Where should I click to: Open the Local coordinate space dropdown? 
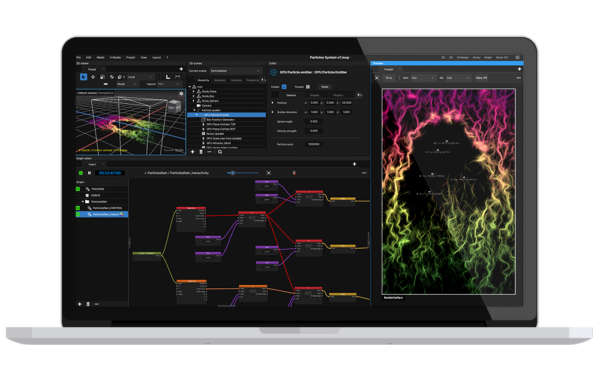(140, 77)
